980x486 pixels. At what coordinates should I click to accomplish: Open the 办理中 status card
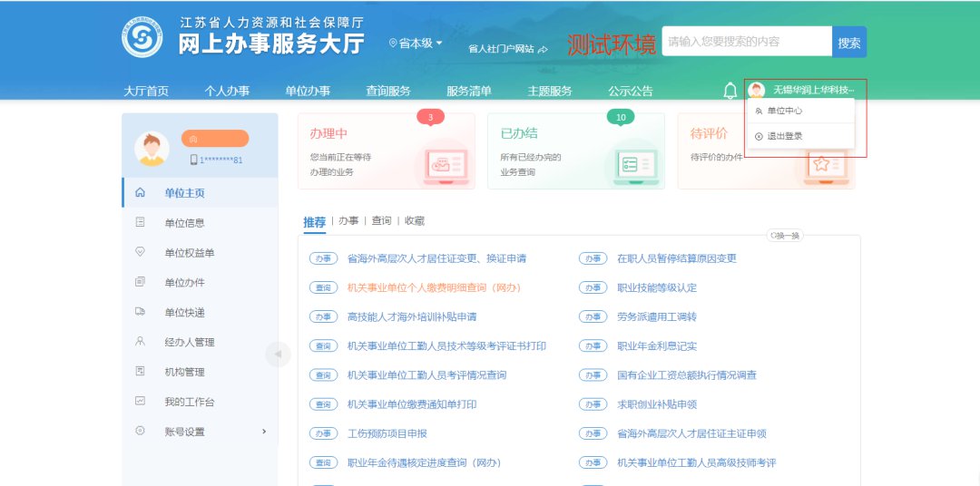(386, 151)
